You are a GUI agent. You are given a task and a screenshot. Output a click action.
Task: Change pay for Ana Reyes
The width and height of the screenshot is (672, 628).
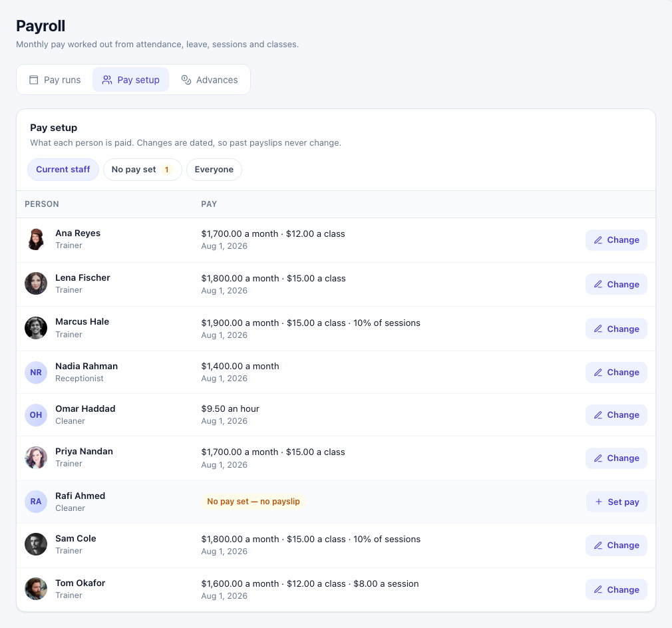point(616,240)
